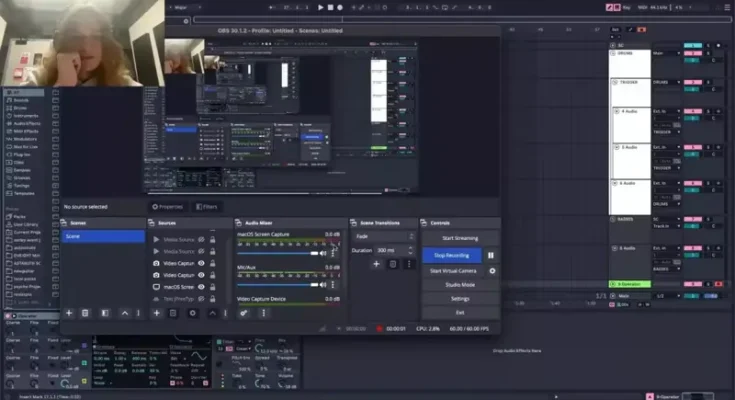
Task: Add a new source with plus icon
Action: (x=155, y=313)
